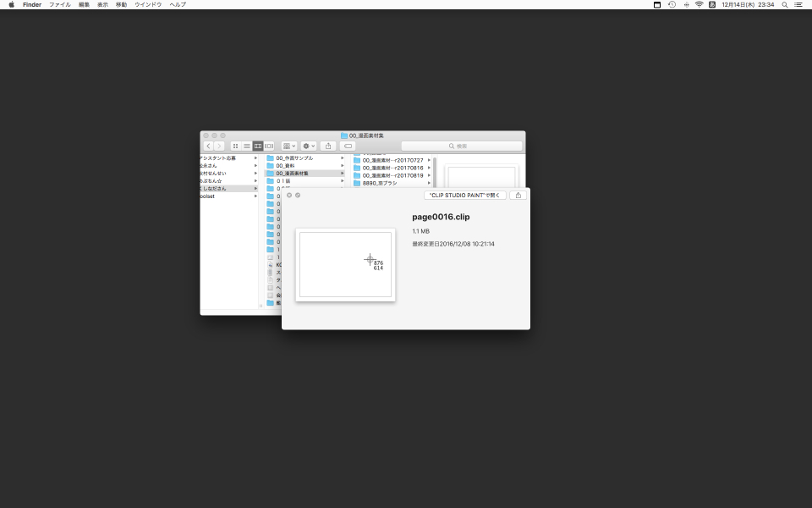Viewport: 812px width, 508px height.
Task: Expand arrow beside 00_作画サンプル
Action: 343,158
